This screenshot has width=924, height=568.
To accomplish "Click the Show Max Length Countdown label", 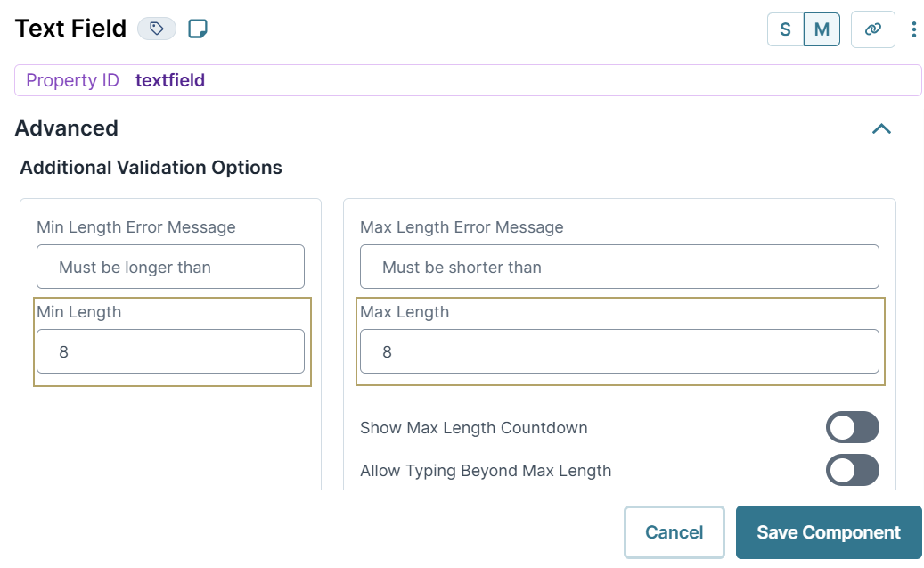I will 474,428.
